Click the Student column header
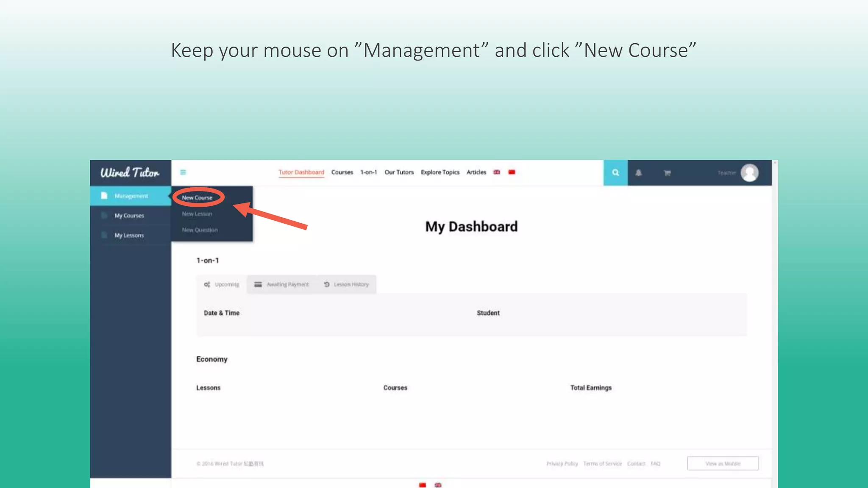868x488 pixels. 488,313
